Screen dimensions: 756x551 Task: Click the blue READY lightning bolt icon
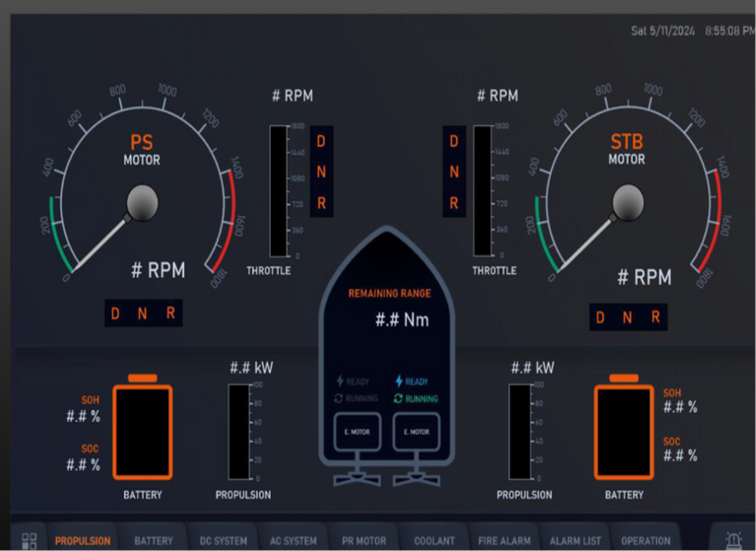[399, 382]
